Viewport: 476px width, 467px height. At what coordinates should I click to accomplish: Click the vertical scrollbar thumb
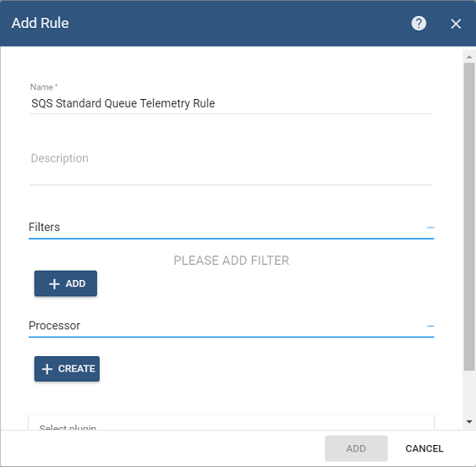coord(469,217)
